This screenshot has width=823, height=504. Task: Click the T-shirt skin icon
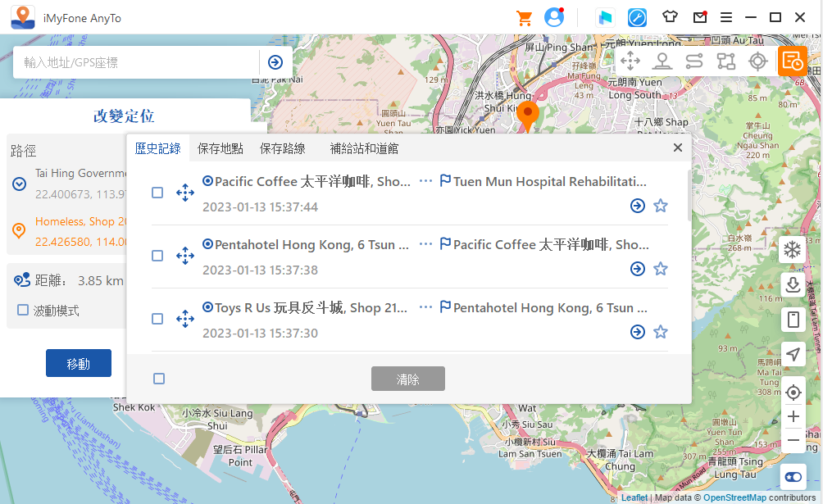(x=670, y=17)
